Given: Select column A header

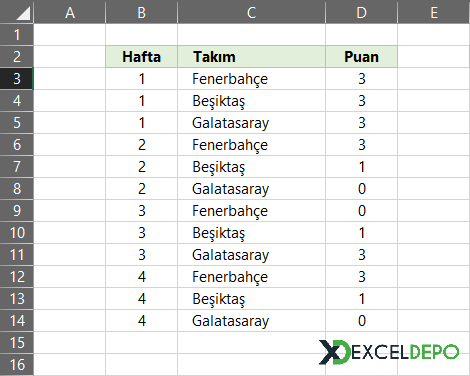Looking at the screenshot, I should 70,12.
